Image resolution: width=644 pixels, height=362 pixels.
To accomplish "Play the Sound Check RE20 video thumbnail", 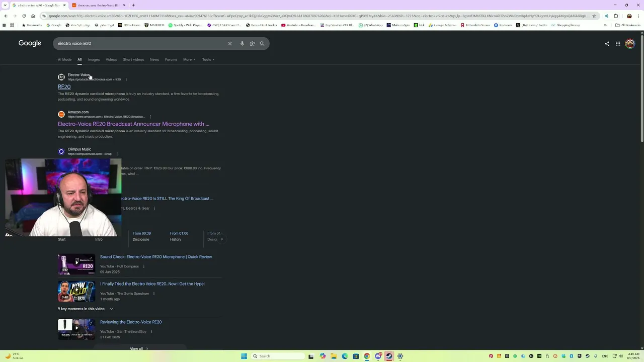I will [x=76, y=264].
